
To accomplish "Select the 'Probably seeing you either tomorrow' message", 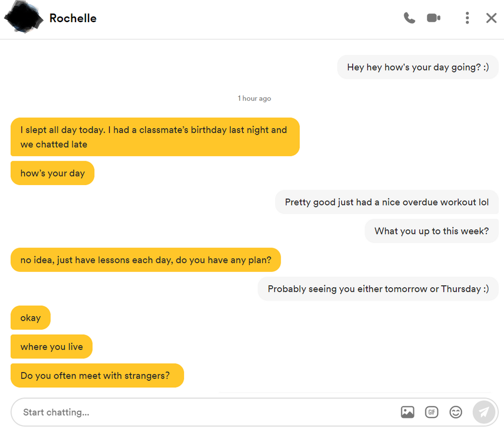I will pyautogui.click(x=378, y=289).
